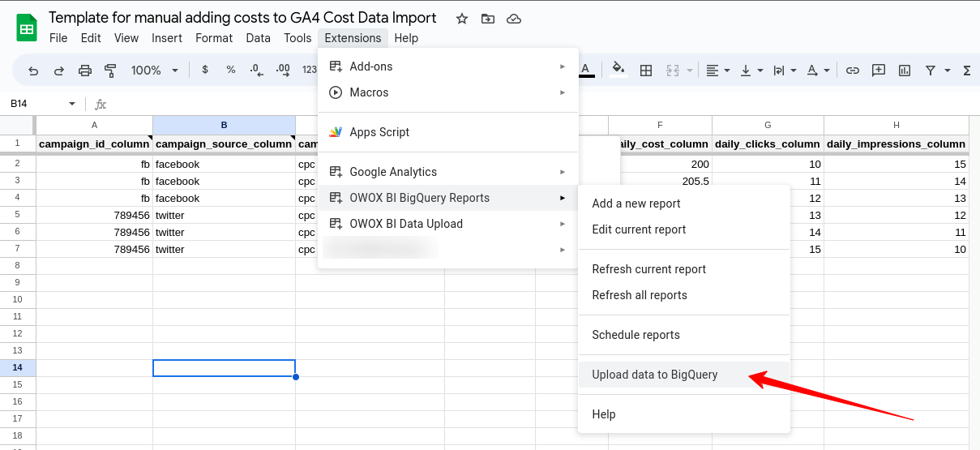This screenshot has width=980, height=450.
Task: Decrease decimal places
Action: click(257, 71)
